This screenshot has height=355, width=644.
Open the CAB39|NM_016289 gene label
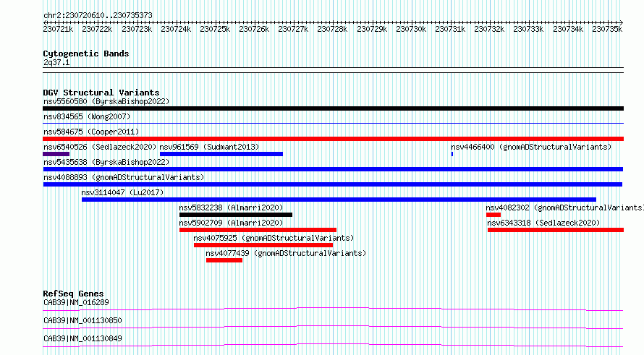point(77,302)
